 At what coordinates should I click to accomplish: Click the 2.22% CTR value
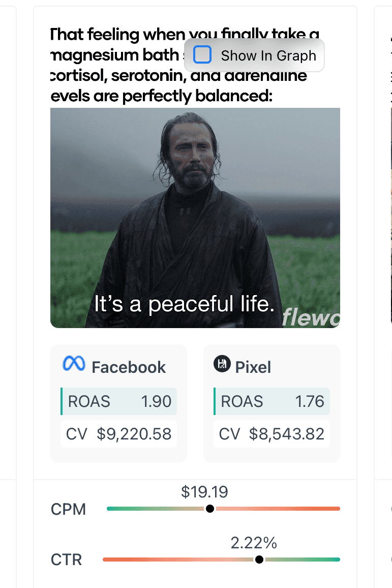(254, 543)
